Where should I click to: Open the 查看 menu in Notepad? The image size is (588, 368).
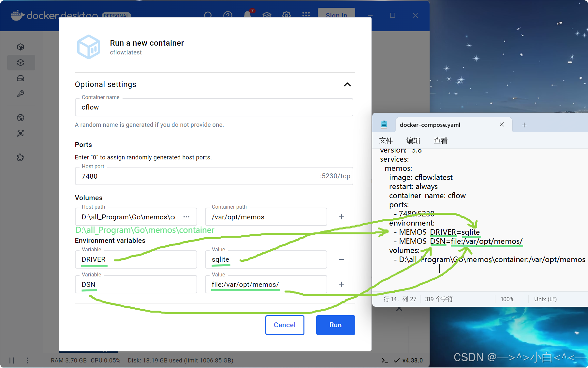[440, 140]
